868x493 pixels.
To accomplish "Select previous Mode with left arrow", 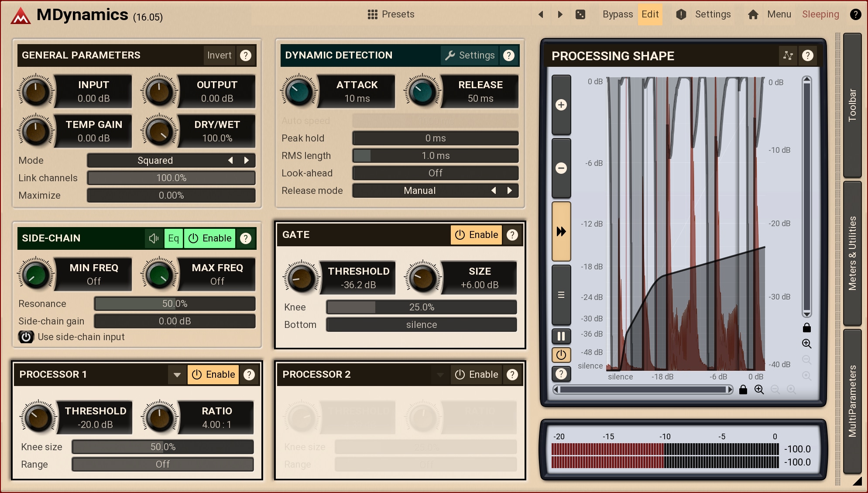I will [230, 160].
